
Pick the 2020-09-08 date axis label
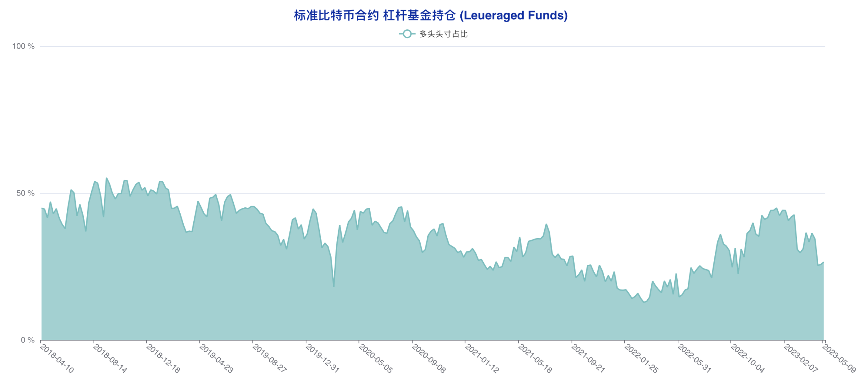428,359
